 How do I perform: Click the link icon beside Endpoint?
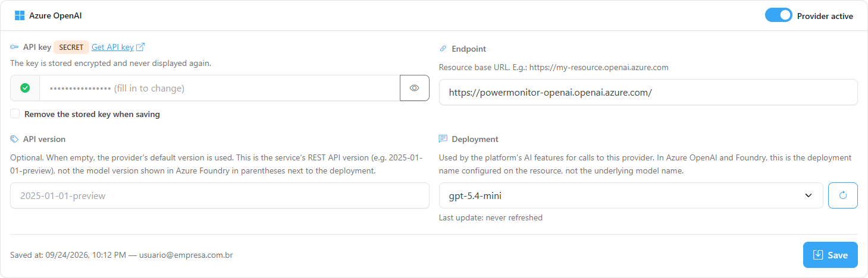coord(443,49)
